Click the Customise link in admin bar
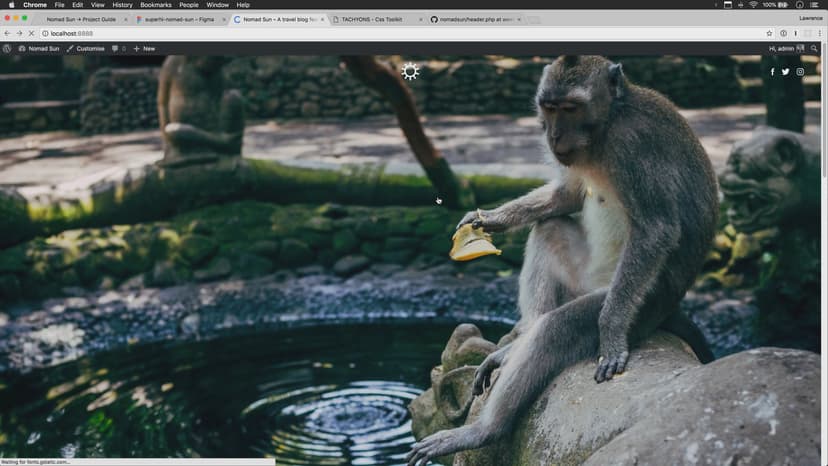Viewport: 828px width, 466px height. pos(85,48)
